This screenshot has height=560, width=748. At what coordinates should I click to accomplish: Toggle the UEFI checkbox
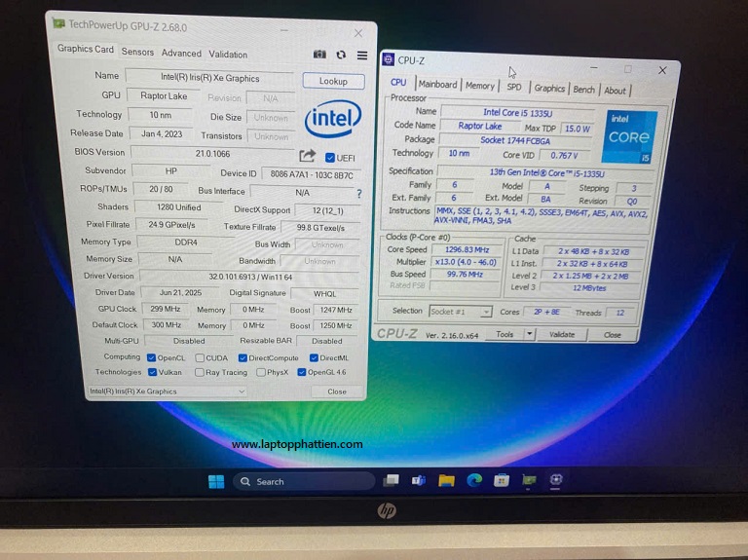329,158
